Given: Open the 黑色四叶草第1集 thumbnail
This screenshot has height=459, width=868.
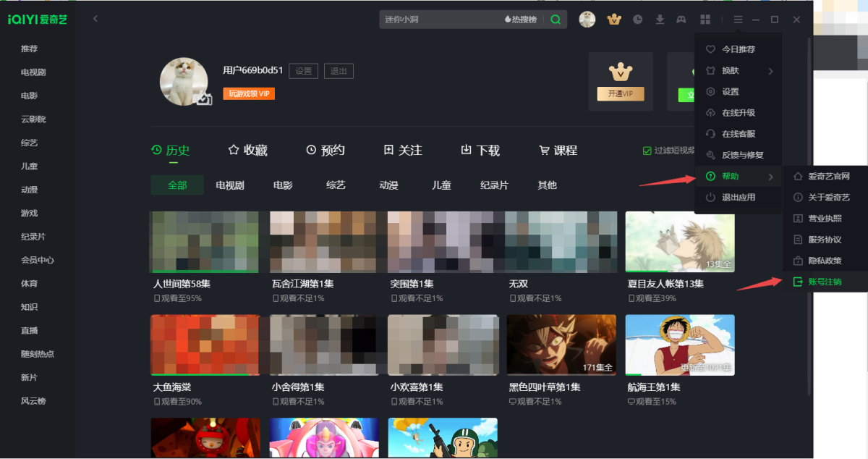Looking at the screenshot, I should pyautogui.click(x=562, y=345).
